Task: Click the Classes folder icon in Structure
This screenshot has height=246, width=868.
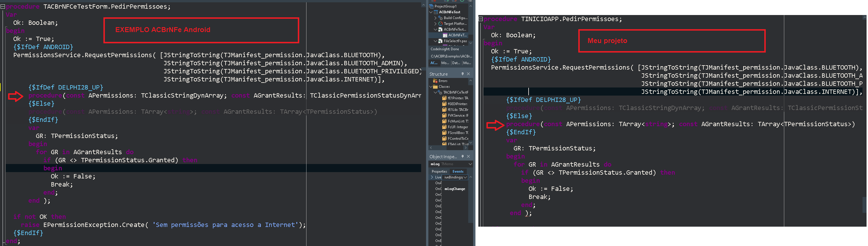Action: [435, 87]
